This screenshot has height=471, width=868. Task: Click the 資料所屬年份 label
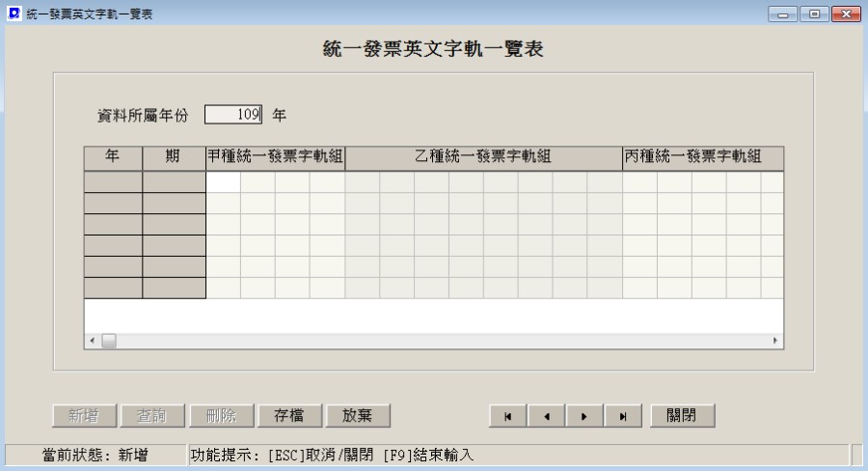[143, 115]
